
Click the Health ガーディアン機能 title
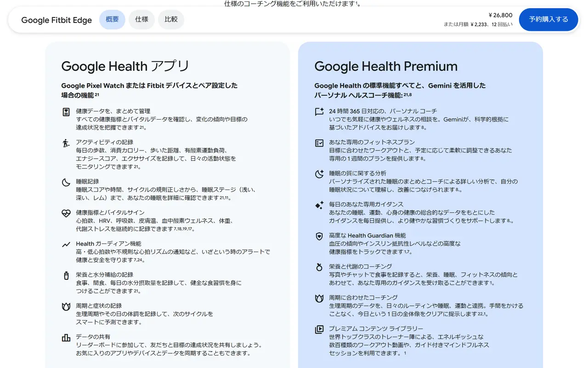coord(108,244)
